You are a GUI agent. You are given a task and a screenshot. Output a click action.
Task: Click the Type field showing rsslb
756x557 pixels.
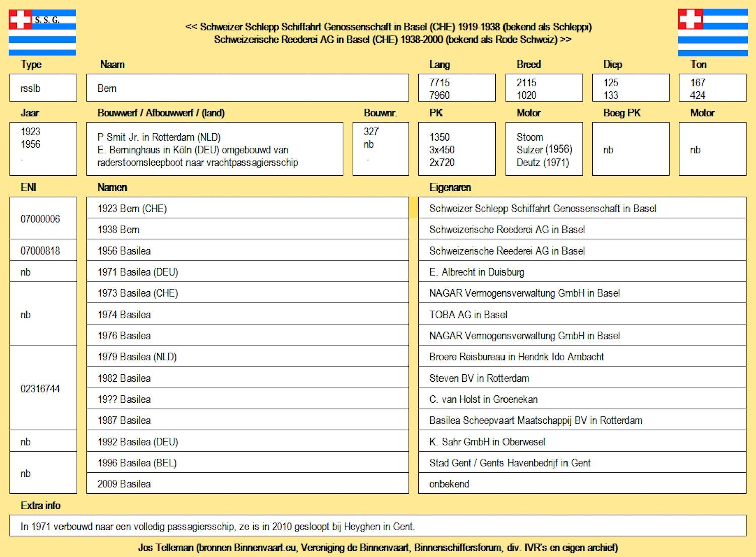(43, 88)
